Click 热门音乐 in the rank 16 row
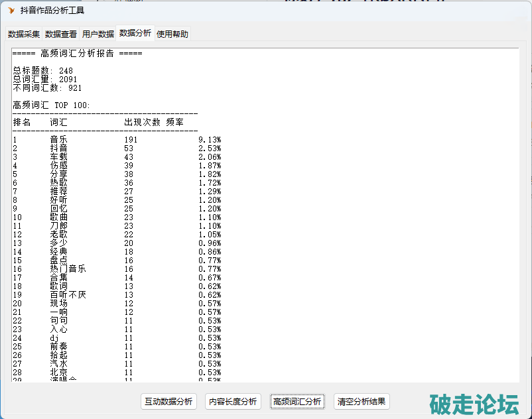 [68, 269]
